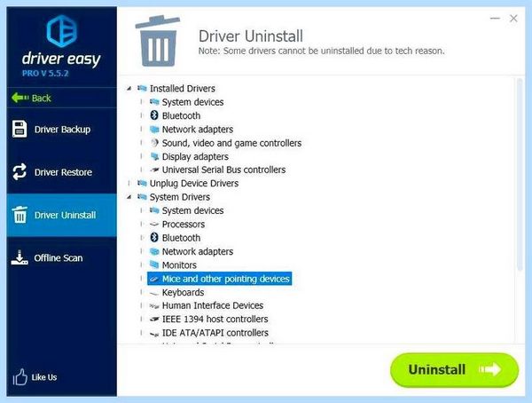The height and width of the screenshot is (403, 532).
Task: Click the green Uninstall button
Action: click(454, 369)
